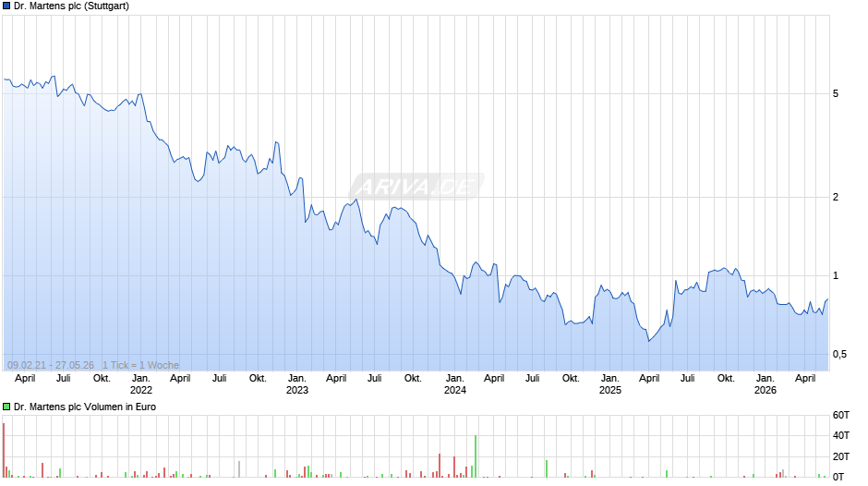Image resolution: width=868 pixels, height=486 pixels.
Task: Click the year label '2023' on time axis
Action: 297,390
